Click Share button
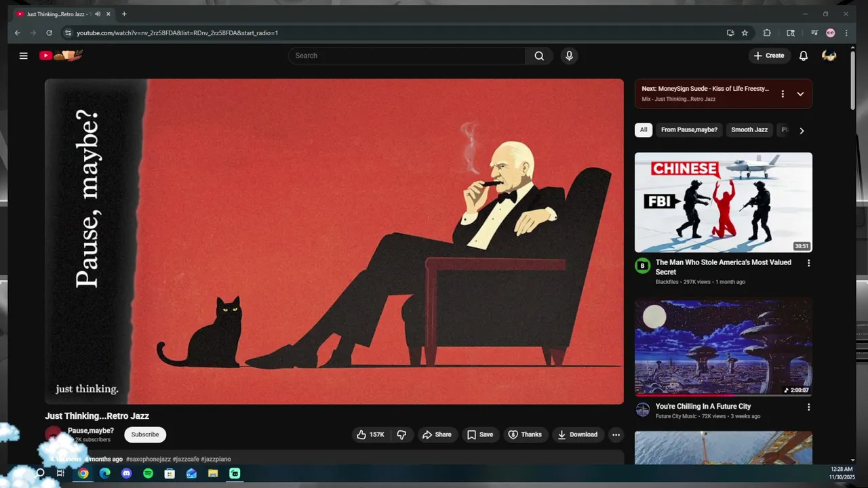 436,434
